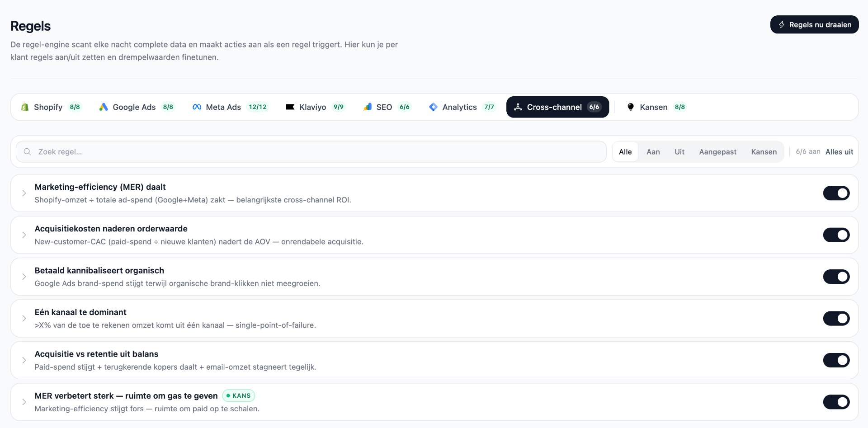The image size is (868, 428).
Task: Click the Alles uit link
Action: click(839, 152)
